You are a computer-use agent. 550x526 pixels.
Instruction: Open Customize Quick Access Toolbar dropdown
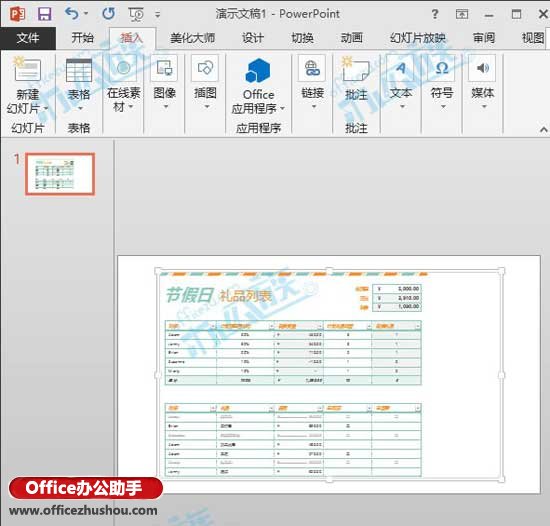(157, 15)
